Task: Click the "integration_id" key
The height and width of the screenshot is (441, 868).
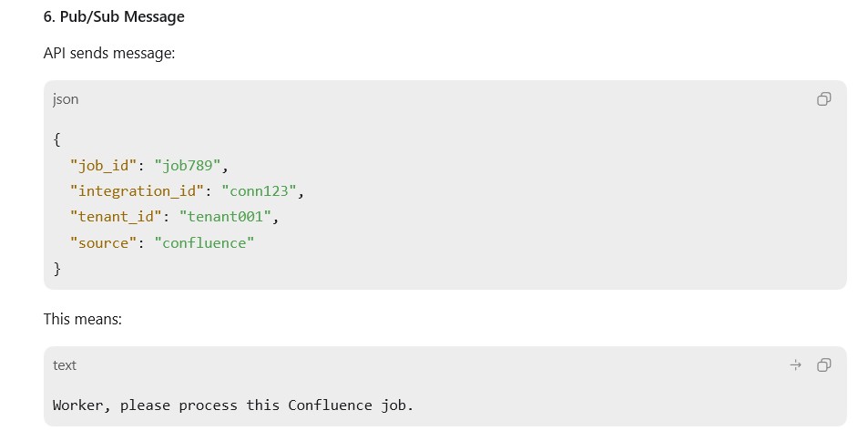Action: (x=137, y=191)
